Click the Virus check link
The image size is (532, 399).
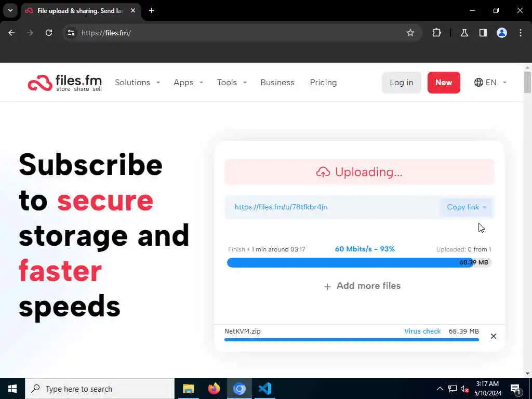point(422,331)
